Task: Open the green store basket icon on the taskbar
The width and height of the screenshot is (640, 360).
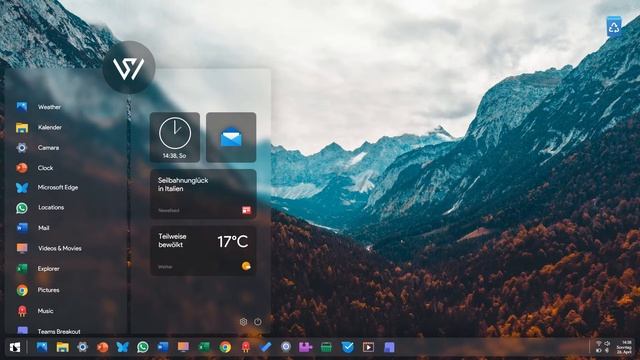Action: [x=326, y=347]
